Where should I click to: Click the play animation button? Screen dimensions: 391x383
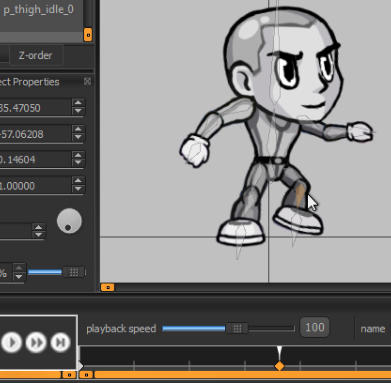pyautogui.click(x=12, y=342)
